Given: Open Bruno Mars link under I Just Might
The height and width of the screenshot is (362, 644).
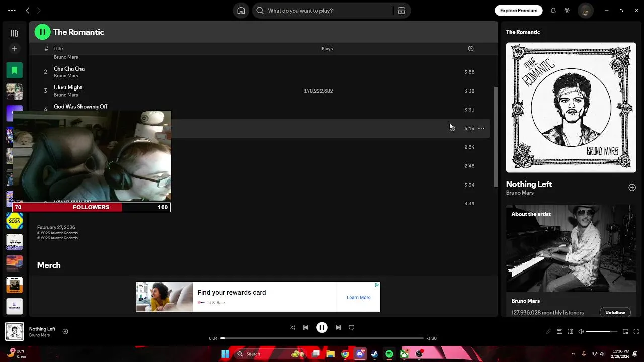Looking at the screenshot, I should 66,95.
